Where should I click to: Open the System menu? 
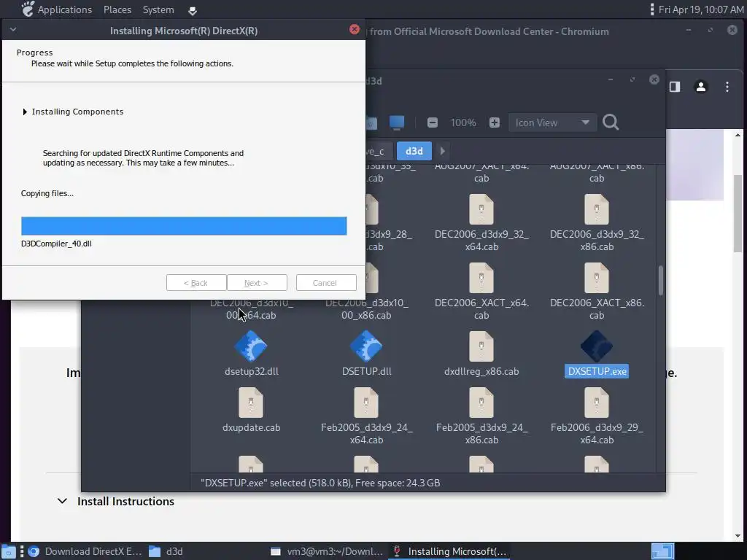coord(158,9)
